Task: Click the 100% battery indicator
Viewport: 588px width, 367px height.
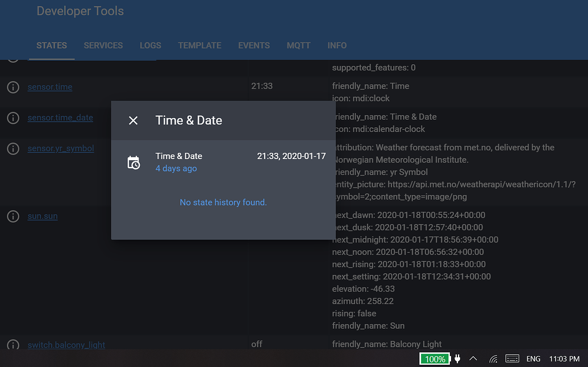Action: click(x=435, y=358)
